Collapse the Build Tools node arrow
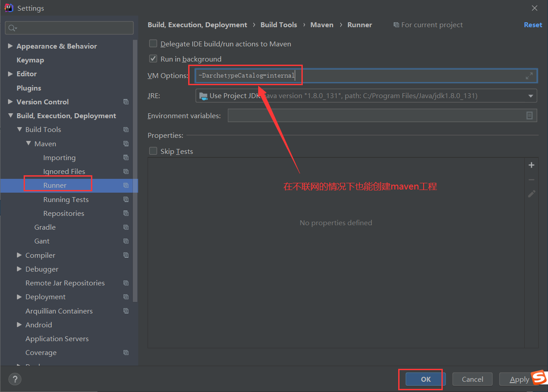 pos(19,129)
